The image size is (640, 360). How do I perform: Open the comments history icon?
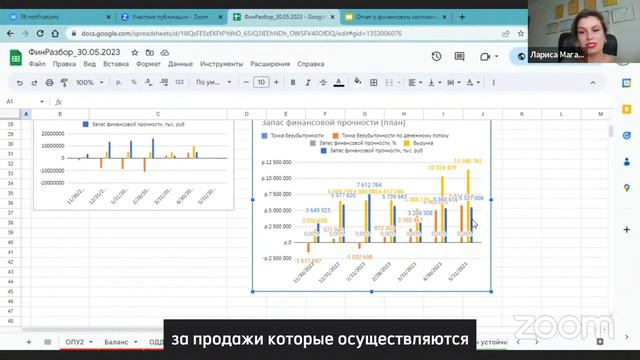point(459,56)
